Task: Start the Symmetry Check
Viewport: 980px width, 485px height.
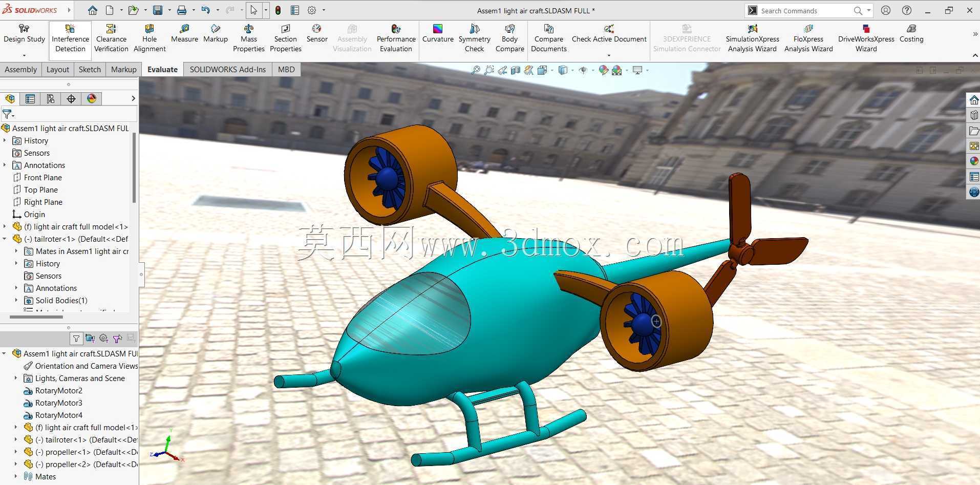Action: pos(475,38)
